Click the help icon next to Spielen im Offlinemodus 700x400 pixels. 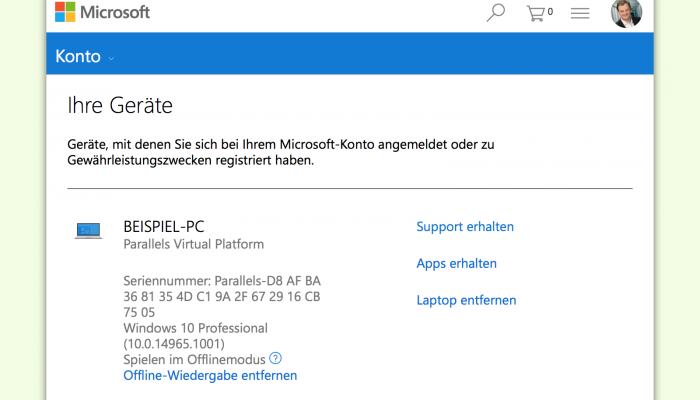[275, 358]
